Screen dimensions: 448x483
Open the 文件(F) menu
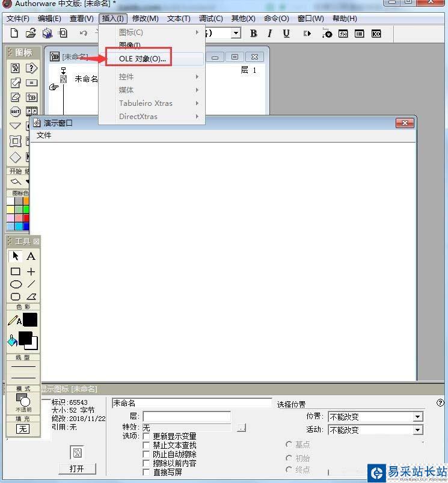click(x=18, y=19)
